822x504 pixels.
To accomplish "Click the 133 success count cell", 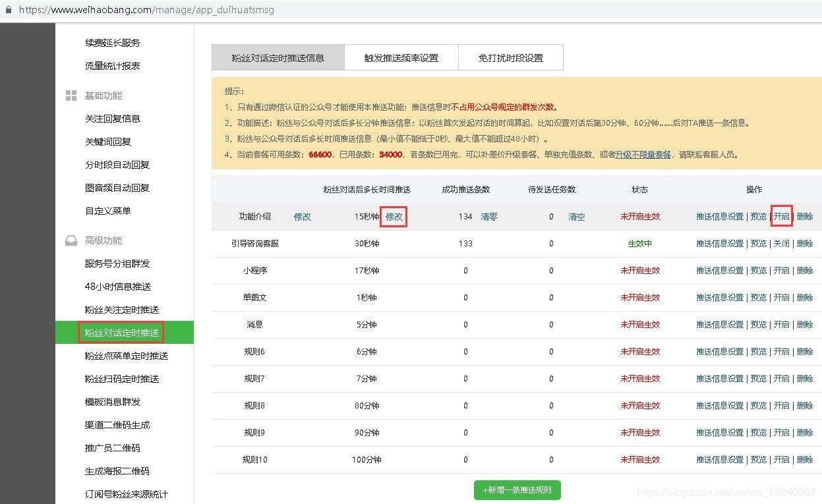I will [465, 244].
